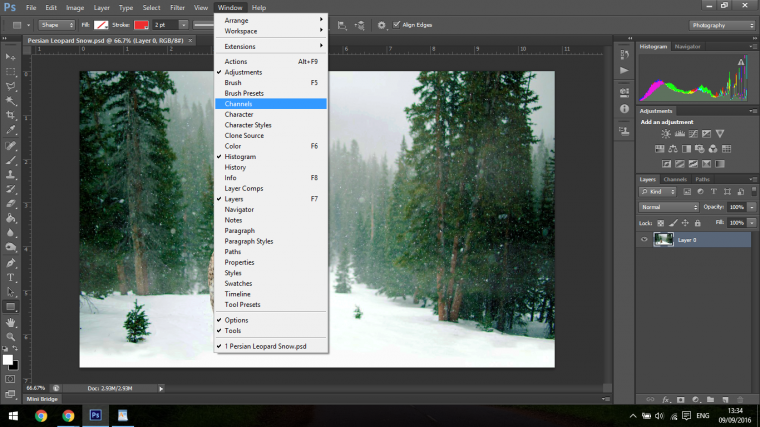Select the Crop tool
Viewport: 760px width, 427px height.
[10, 115]
